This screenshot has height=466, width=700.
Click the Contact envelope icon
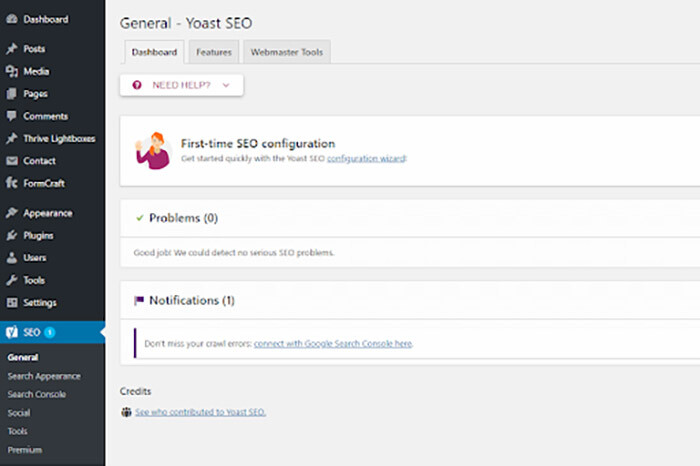pos(12,161)
